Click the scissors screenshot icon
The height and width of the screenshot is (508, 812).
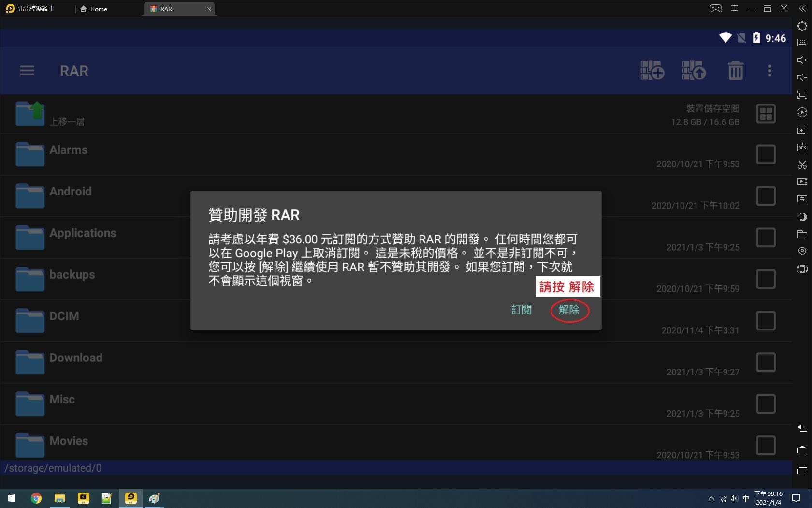(x=802, y=164)
